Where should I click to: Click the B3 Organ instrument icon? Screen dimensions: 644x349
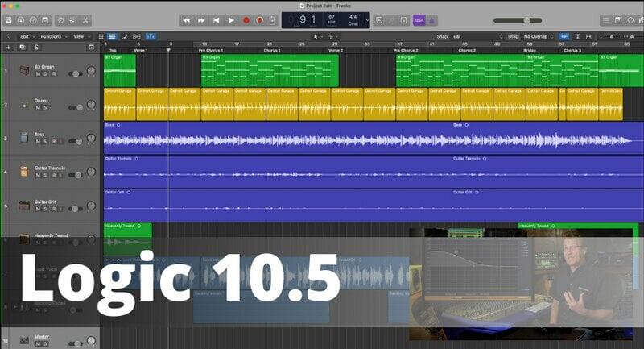tap(24, 70)
